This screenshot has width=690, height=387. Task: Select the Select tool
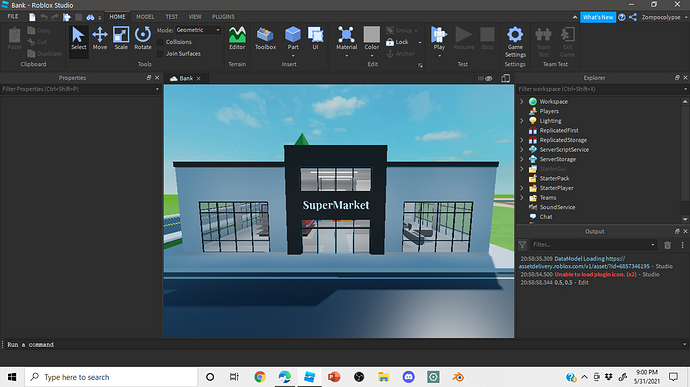pyautogui.click(x=79, y=39)
